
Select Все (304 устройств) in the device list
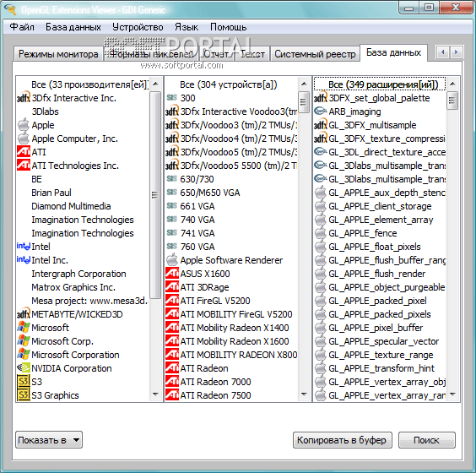(231, 84)
